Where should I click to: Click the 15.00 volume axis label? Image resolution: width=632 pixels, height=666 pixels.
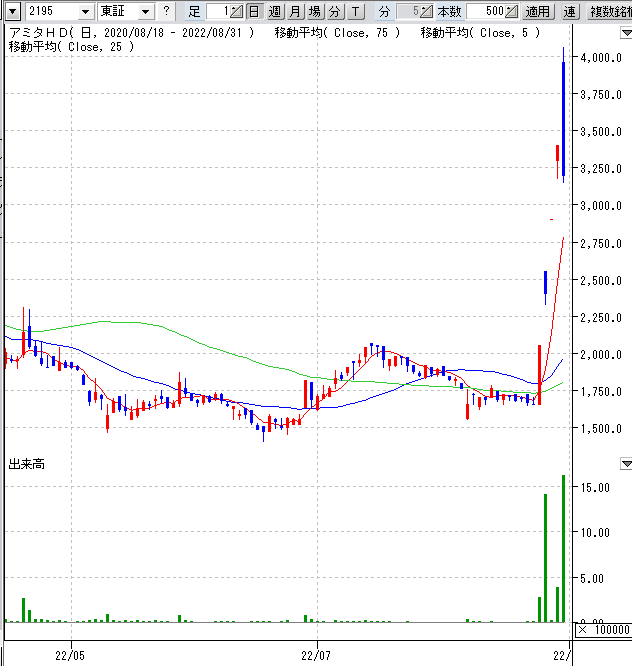(595, 487)
